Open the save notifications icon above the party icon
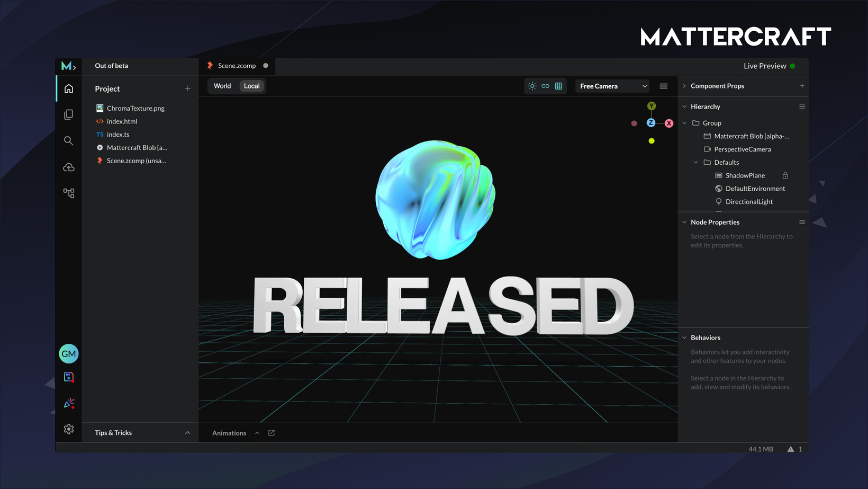This screenshot has height=489, width=868. click(69, 377)
